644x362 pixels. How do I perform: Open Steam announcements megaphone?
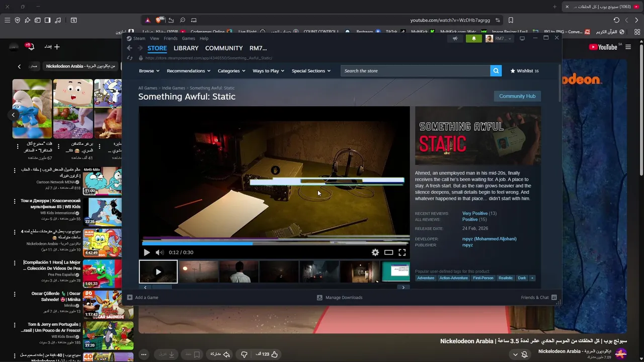pos(455,38)
